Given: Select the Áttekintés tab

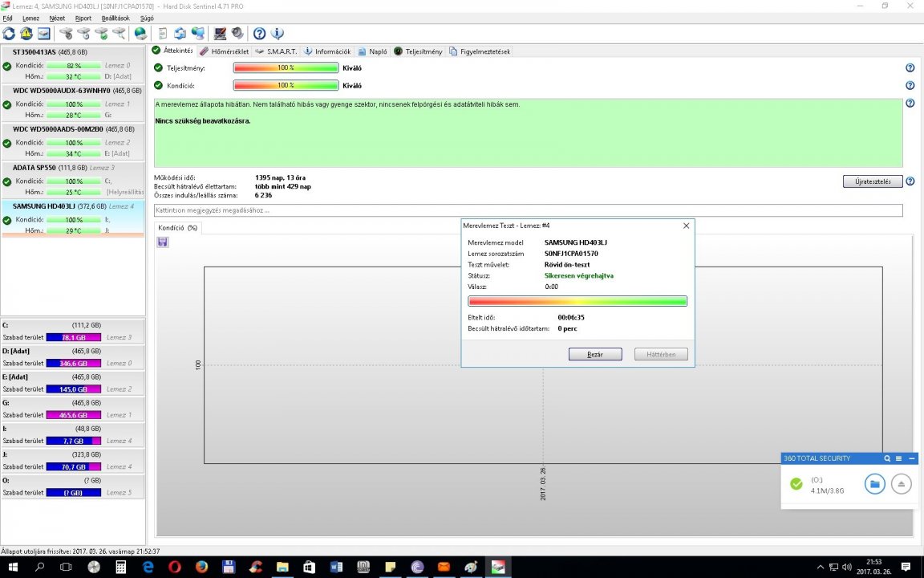Looking at the screenshot, I should tap(172, 51).
